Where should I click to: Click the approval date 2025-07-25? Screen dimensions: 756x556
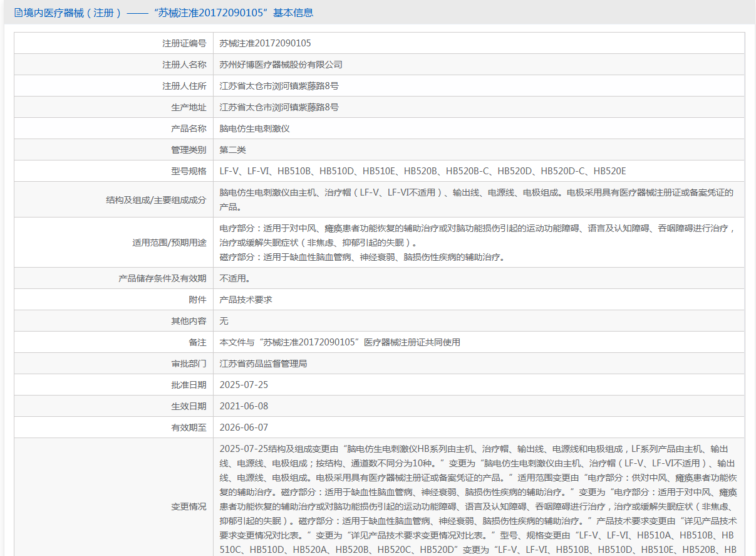coord(244,385)
